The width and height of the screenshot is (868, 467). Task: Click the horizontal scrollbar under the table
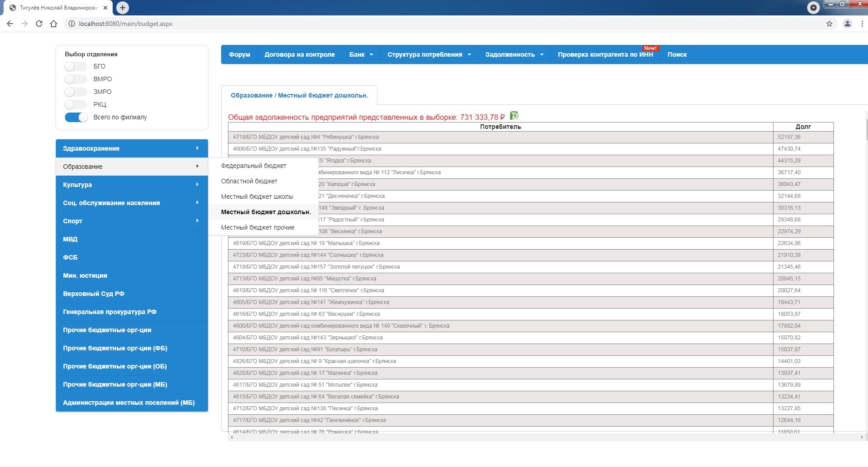pos(545,438)
